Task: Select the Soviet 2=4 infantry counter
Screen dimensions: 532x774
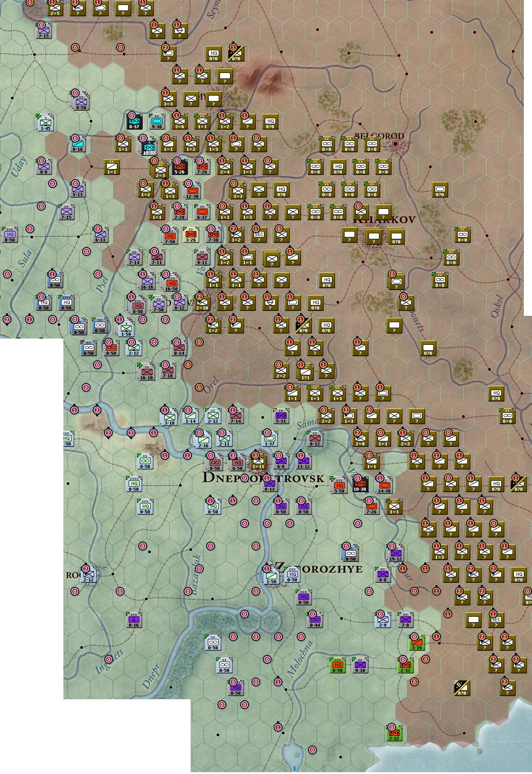Action: (x=225, y=166)
